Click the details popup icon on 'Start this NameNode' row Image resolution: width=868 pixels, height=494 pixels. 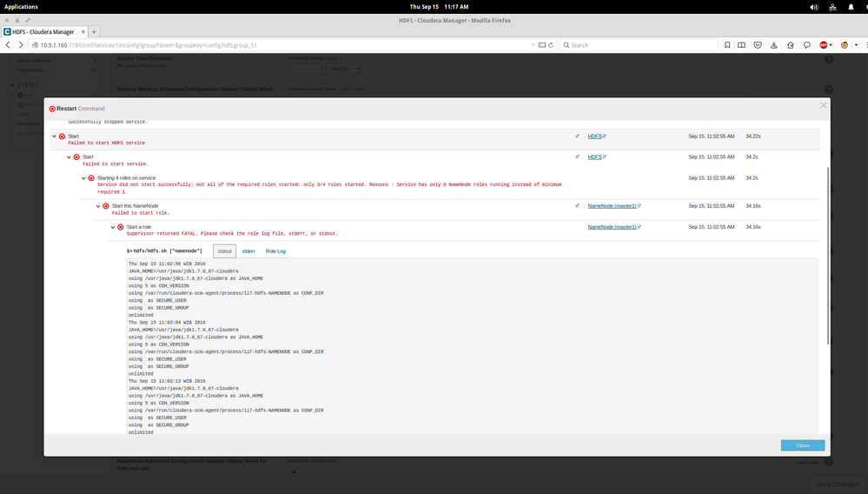tap(578, 206)
